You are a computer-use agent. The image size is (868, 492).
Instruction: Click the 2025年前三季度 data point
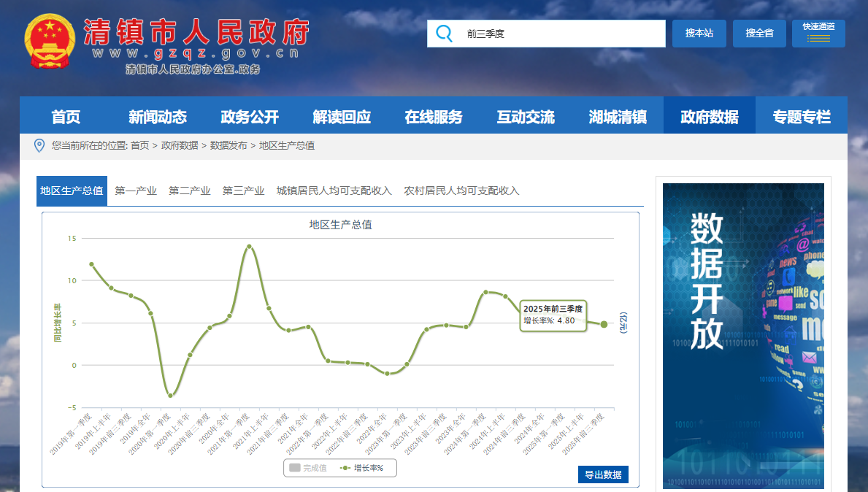[604, 324]
